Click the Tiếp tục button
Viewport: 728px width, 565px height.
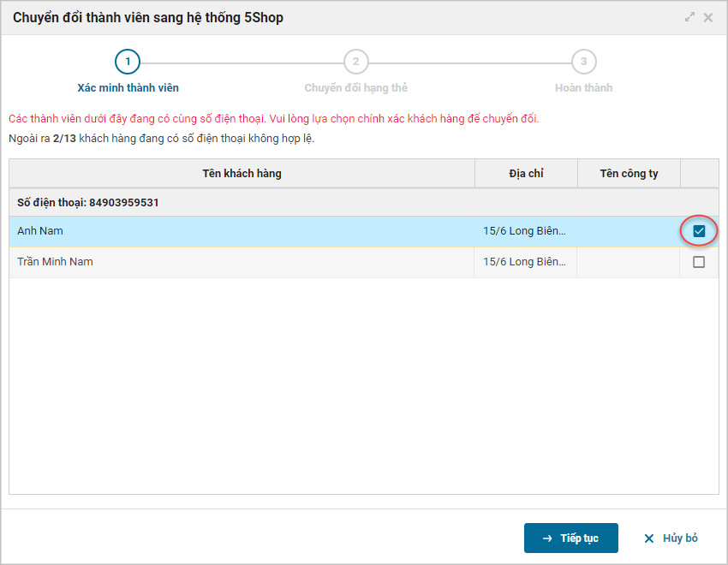point(570,538)
